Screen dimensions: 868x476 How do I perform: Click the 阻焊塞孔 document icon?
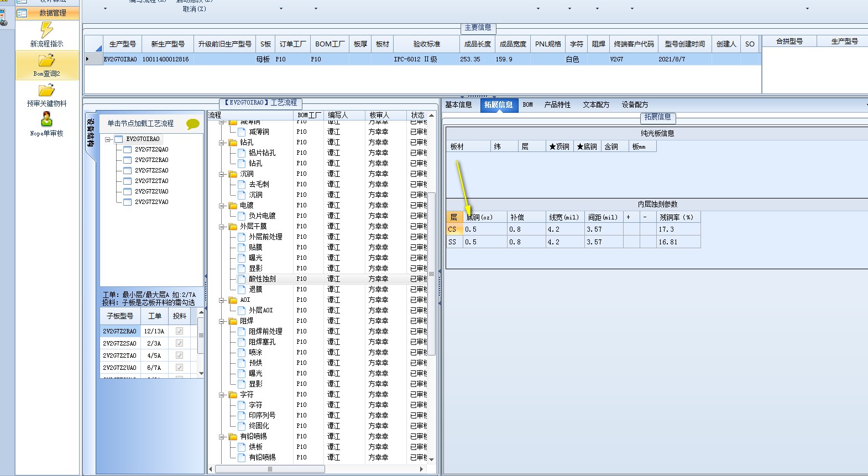point(242,342)
